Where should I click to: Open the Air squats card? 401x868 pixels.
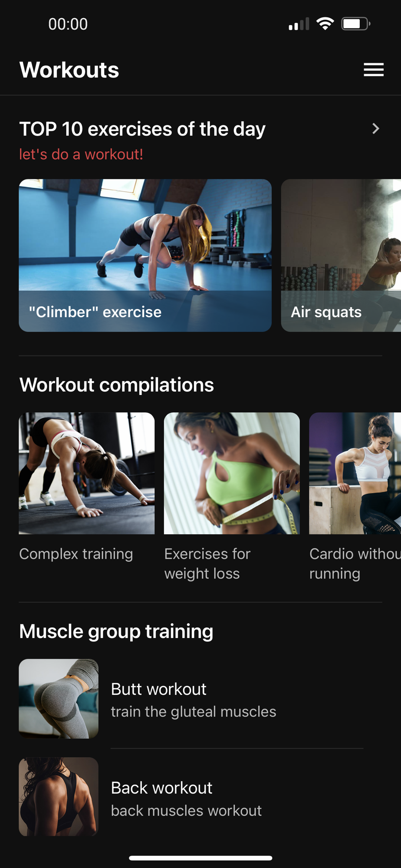(x=341, y=255)
